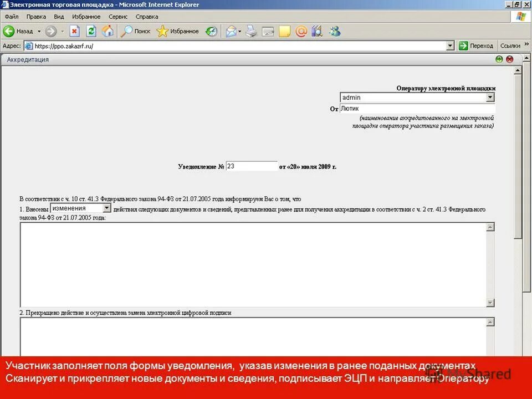Open the Справка menu
Viewport: 532px width, 399px height.
coord(146,17)
